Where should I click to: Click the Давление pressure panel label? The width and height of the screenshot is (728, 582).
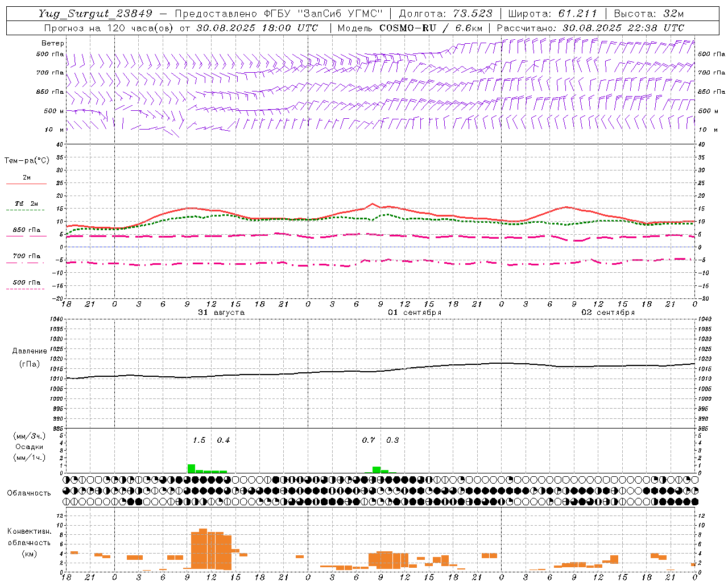click(30, 351)
